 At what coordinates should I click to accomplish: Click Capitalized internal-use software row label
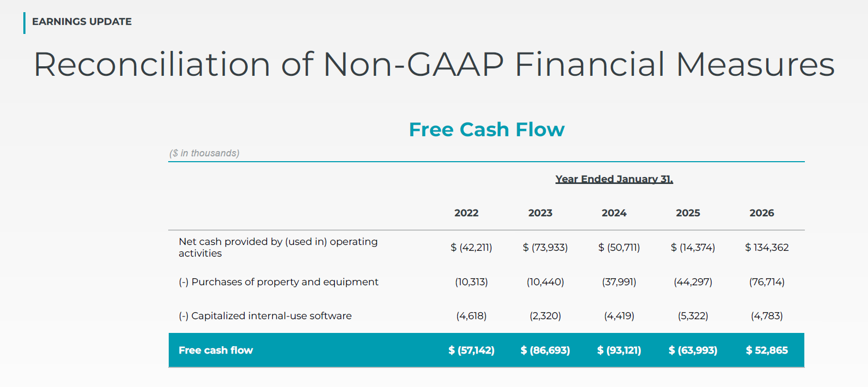point(265,316)
